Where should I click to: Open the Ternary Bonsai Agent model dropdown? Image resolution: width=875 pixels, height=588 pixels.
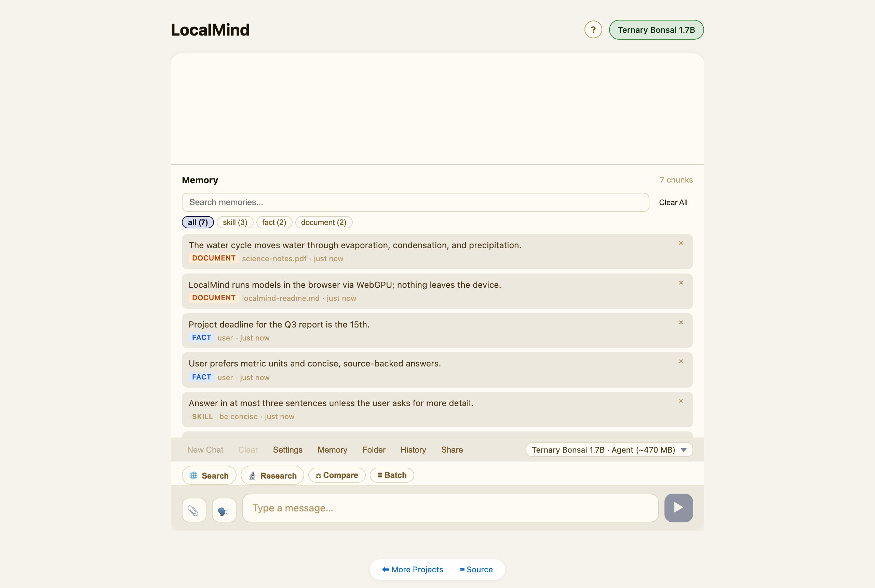coord(609,450)
